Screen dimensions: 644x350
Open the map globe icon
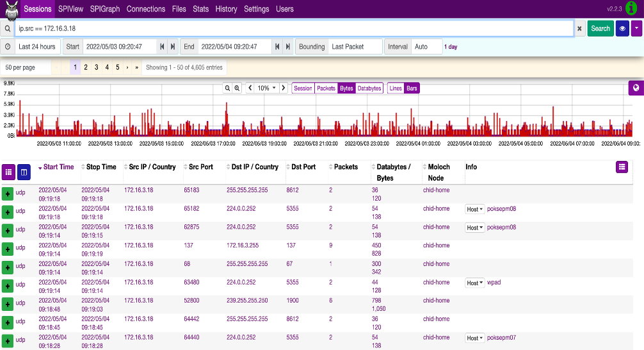pyautogui.click(x=636, y=88)
